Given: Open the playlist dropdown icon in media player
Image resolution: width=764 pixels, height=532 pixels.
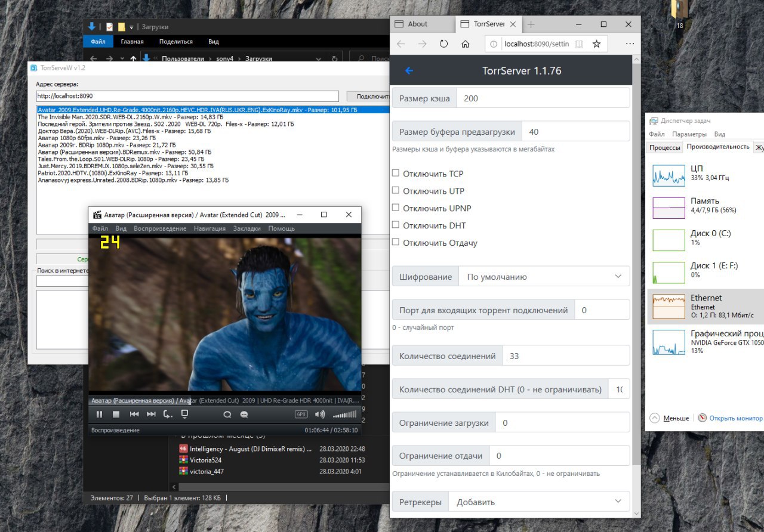Looking at the screenshot, I should pos(185,415).
